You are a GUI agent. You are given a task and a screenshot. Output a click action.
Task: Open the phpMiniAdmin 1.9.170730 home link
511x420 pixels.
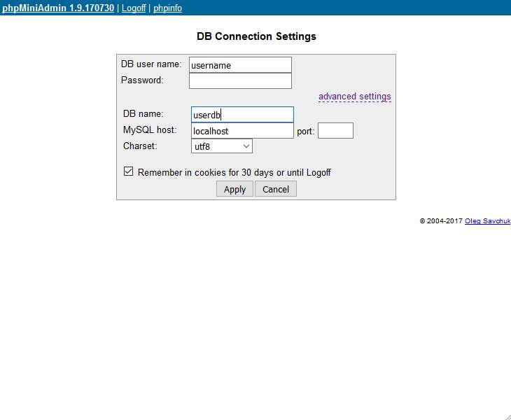pyautogui.click(x=58, y=8)
